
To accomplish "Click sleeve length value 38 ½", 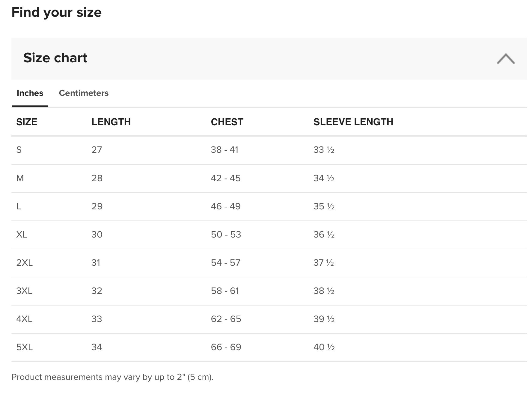I will [x=324, y=291].
